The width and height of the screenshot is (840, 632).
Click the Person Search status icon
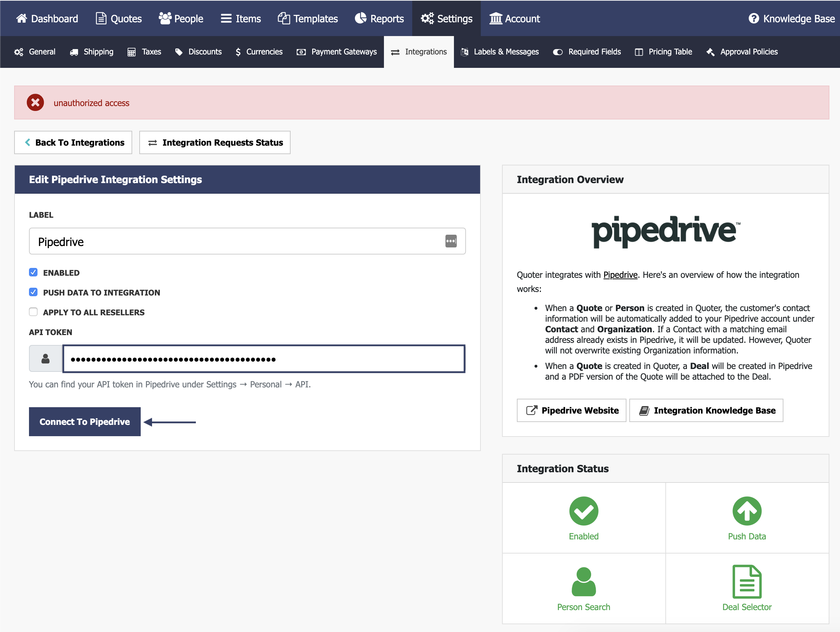(584, 581)
